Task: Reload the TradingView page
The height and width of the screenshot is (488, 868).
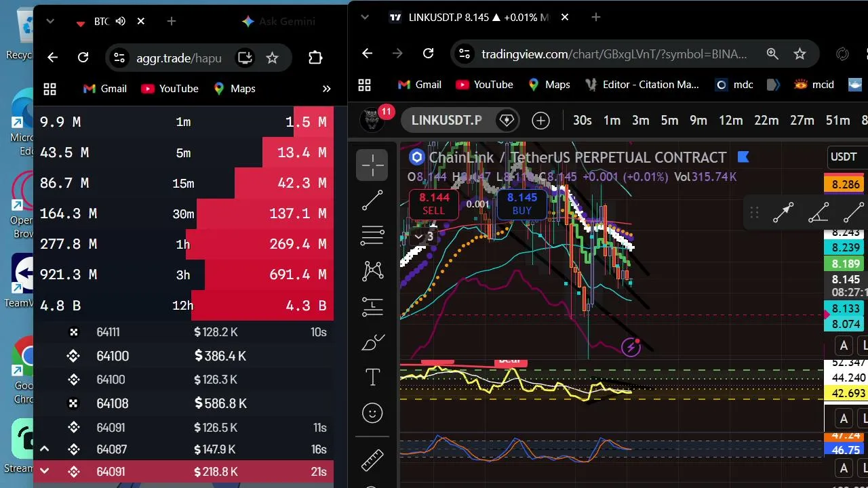Action: coord(428,54)
